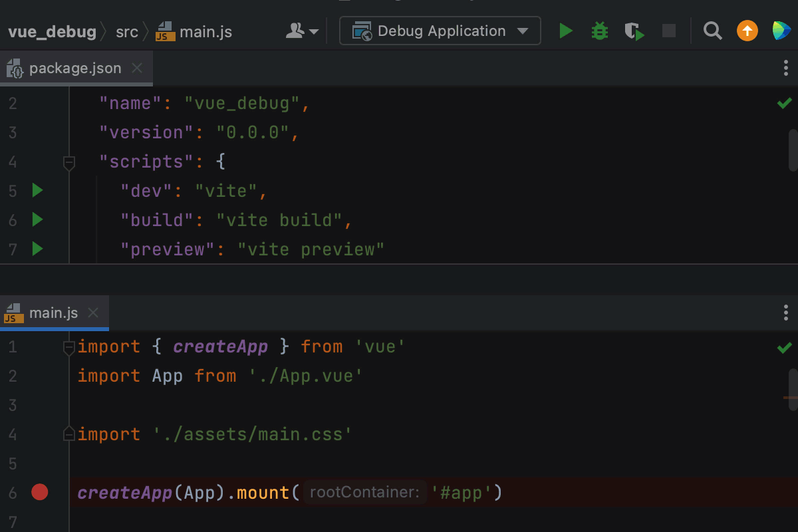Click the orange update arrow icon

click(x=747, y=31)
